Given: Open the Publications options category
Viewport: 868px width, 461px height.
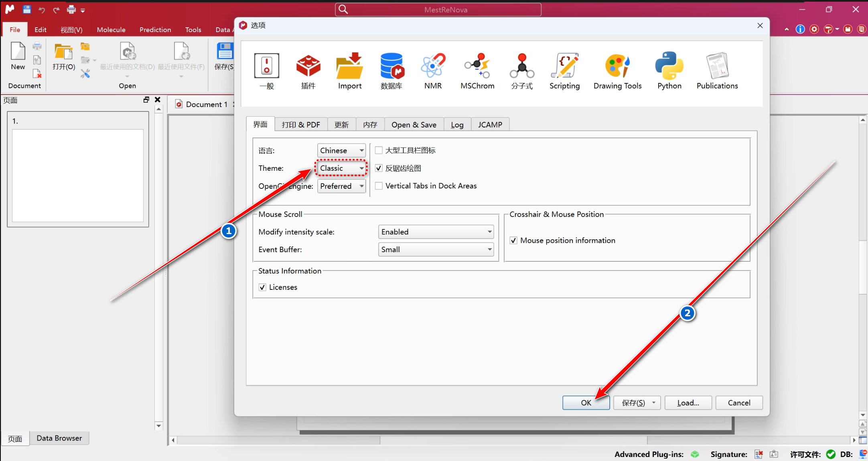Looking at the screenshot, I should pyautogui.click(x=717, y=71).
